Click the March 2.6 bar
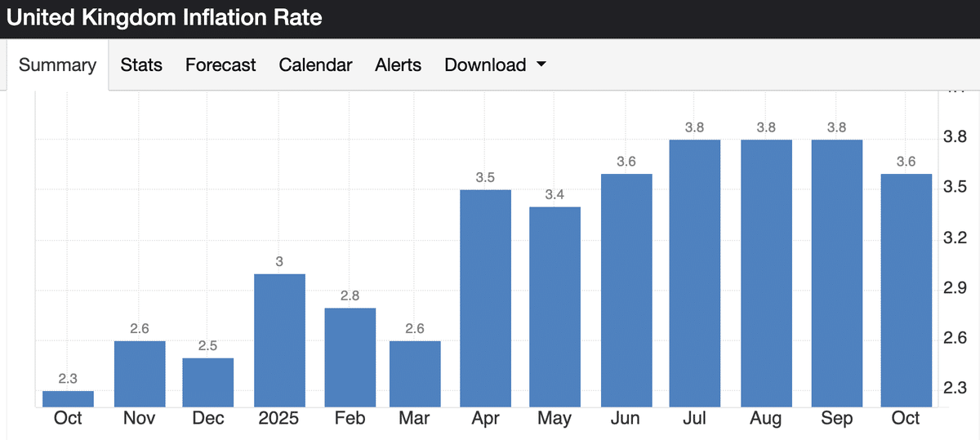Screen dimensions: 980x440 415,373
